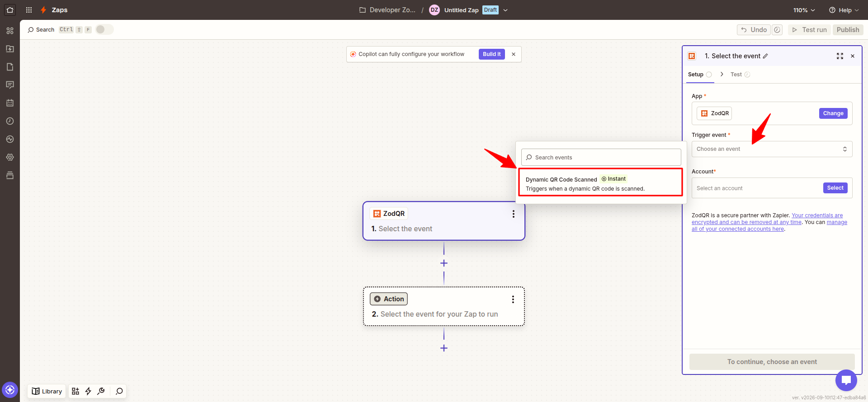Open the calendar grid icon in sidebar

click(10, 103)
